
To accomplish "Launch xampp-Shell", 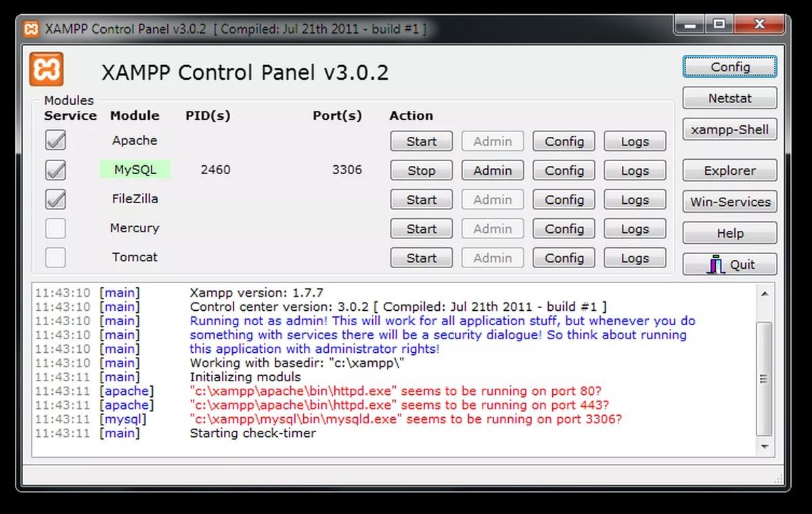I will click(730, 129).
